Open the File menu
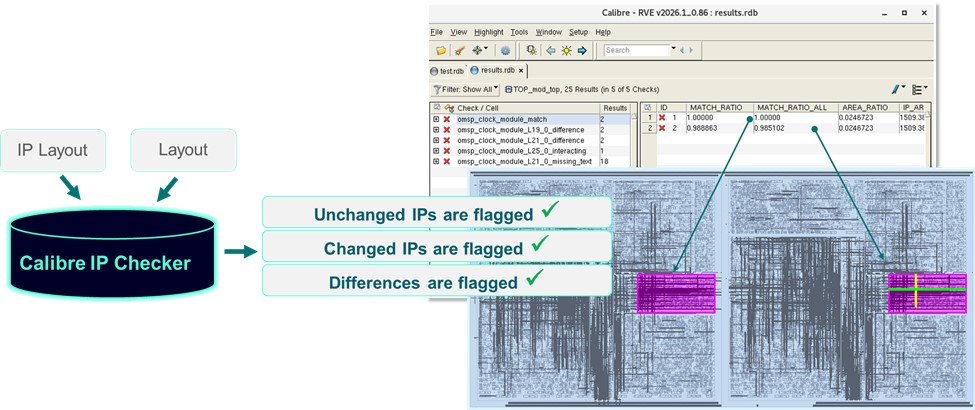This screenshot has height=410, width=975. (x=437, y=32)
